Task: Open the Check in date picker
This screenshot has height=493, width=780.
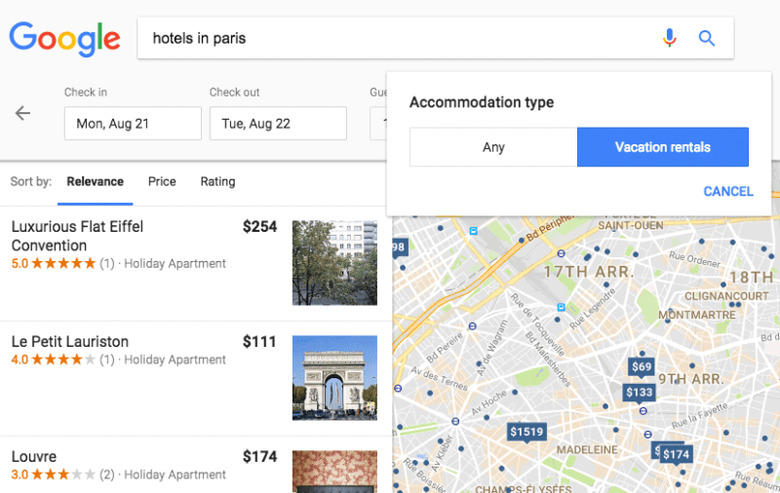Action: click(x=133, y=124)
